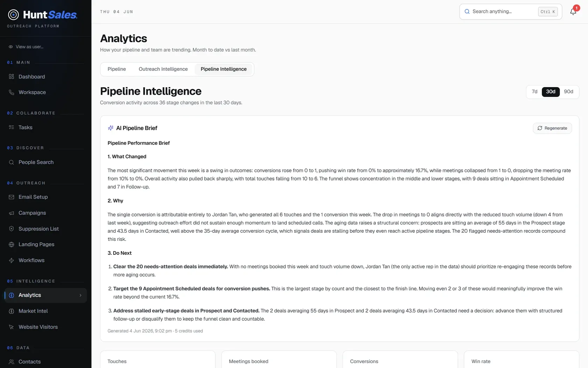Click the Suppression List shield icon
Viewport: 588px width, 368px height.
coord(11,229)
